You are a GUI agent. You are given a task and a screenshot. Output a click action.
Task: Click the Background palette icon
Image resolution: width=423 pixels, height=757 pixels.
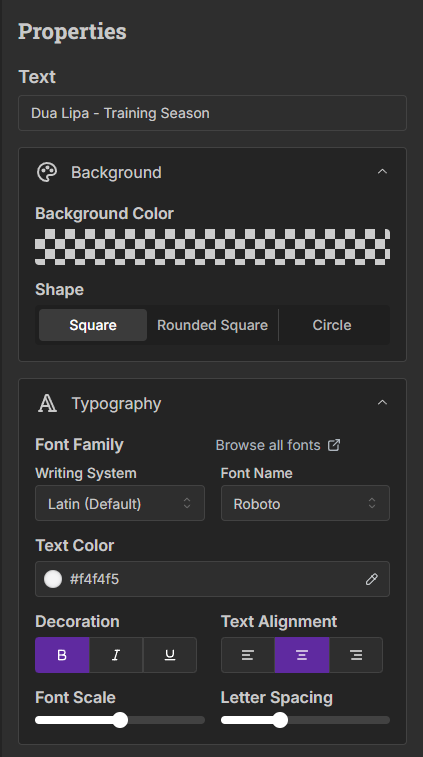[x=47, y=172]
